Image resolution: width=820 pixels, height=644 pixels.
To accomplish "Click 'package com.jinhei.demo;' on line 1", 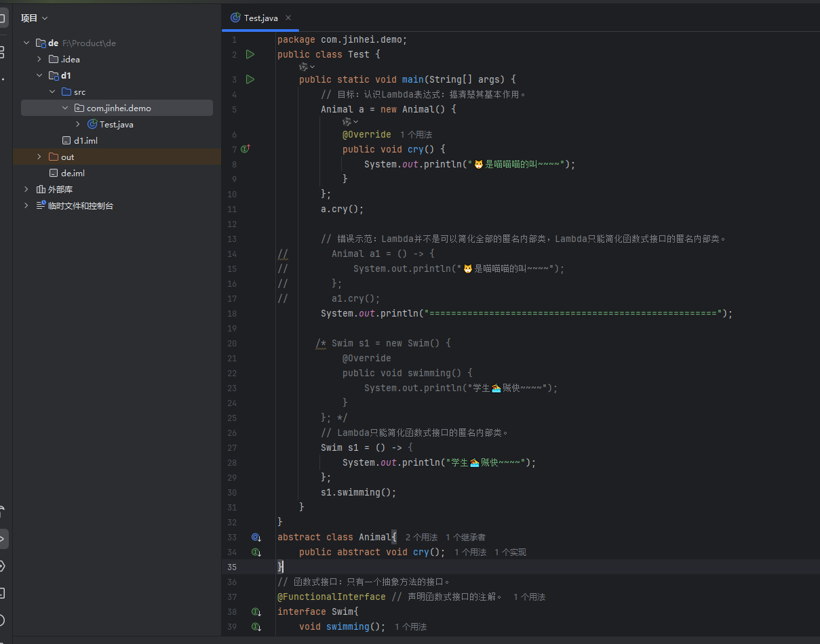I will pyautogui.click(x=343, y=39).
